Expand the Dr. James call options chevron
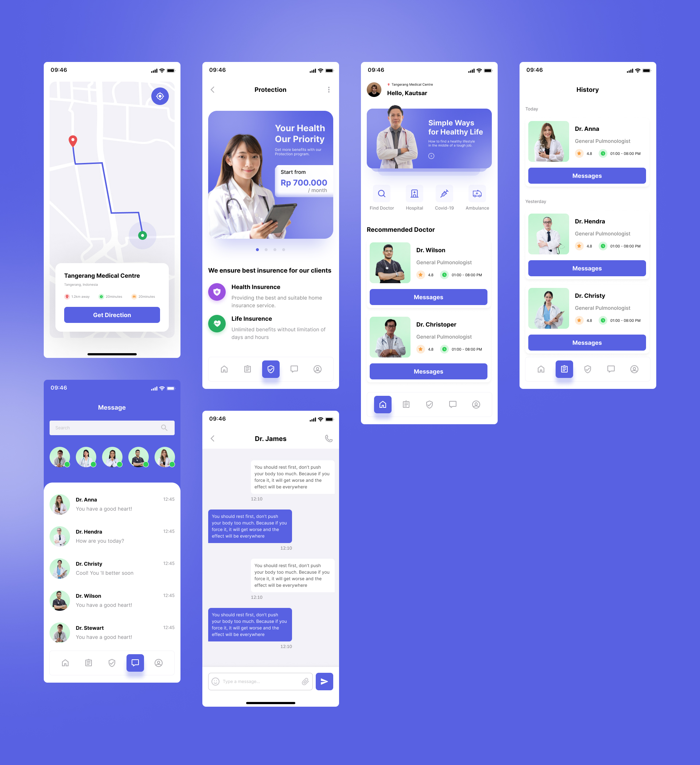Viewport: 700px width, 765px height. [328, 438]
